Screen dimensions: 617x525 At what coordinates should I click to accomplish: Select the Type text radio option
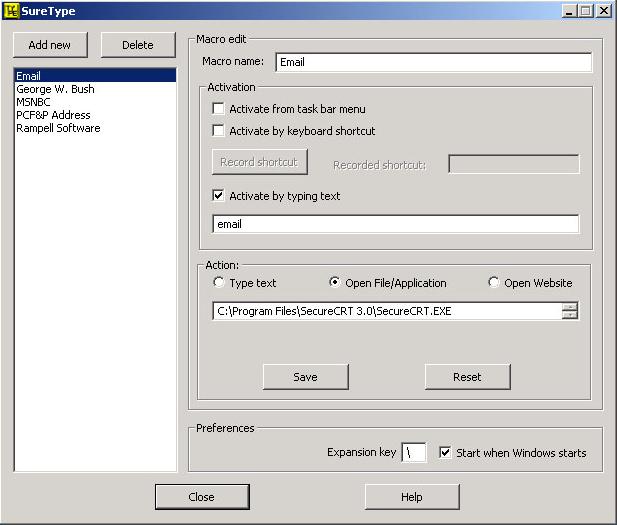tap(218, 282)
